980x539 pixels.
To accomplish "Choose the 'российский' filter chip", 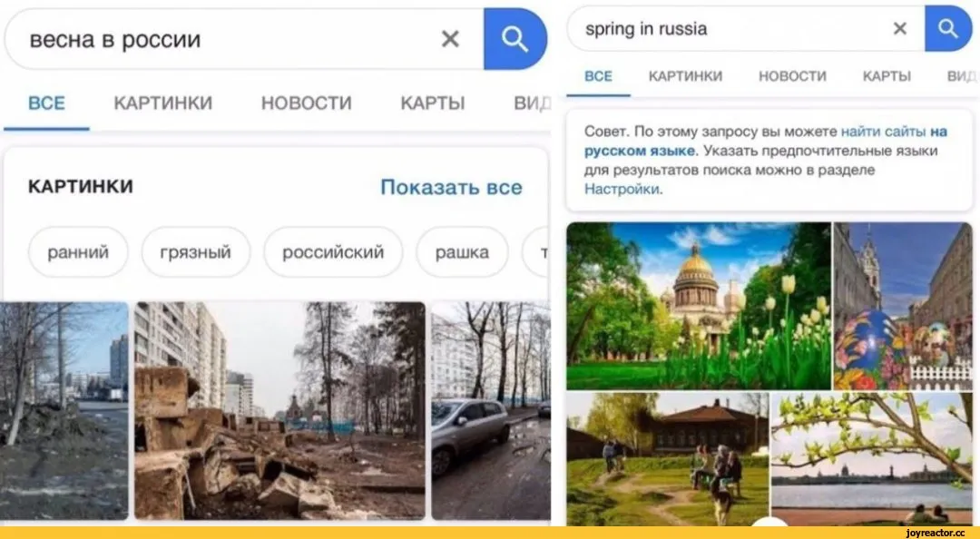I will pyautogui.click(x=333, y=252).
